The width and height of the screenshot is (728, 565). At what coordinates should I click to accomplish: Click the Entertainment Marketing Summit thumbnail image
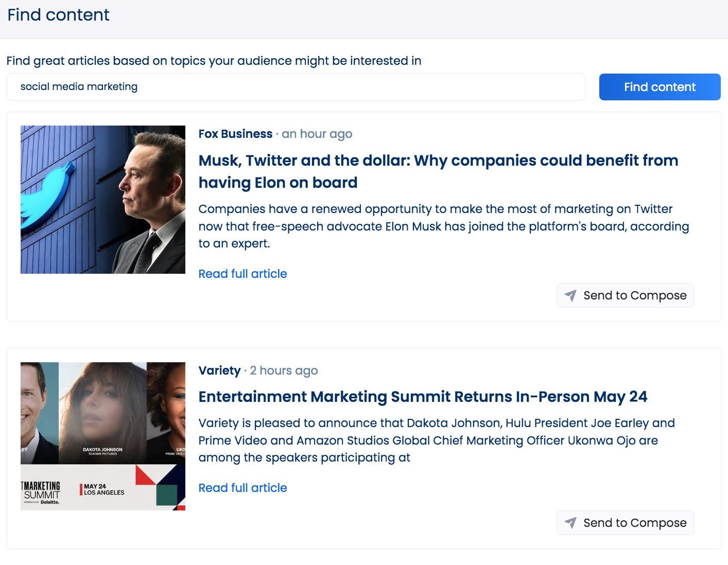click(x=102, y=436)
